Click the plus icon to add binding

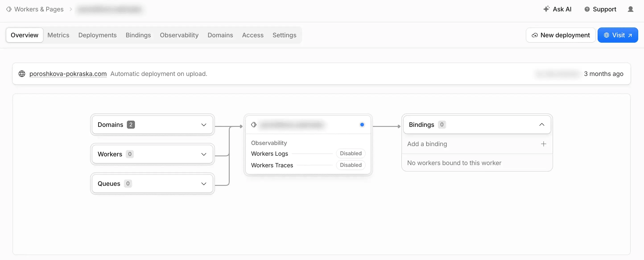(x=543, y=144)
